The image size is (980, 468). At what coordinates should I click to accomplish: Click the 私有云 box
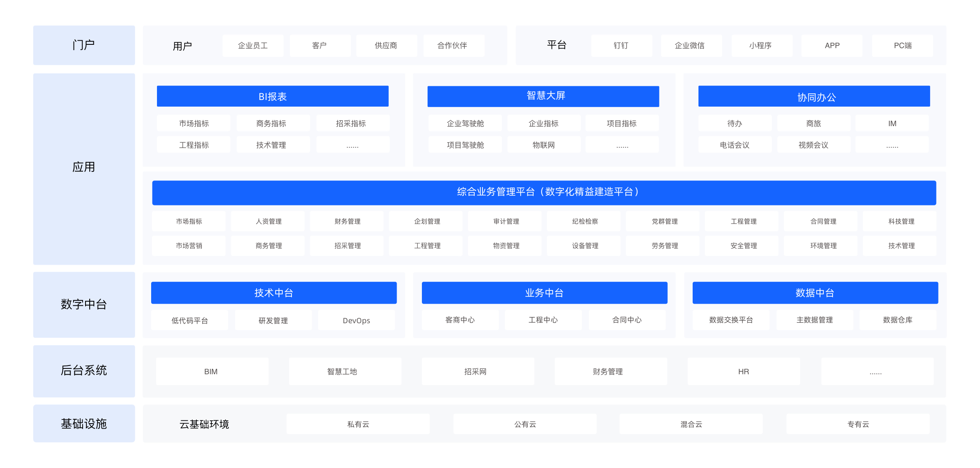(358, 424)
